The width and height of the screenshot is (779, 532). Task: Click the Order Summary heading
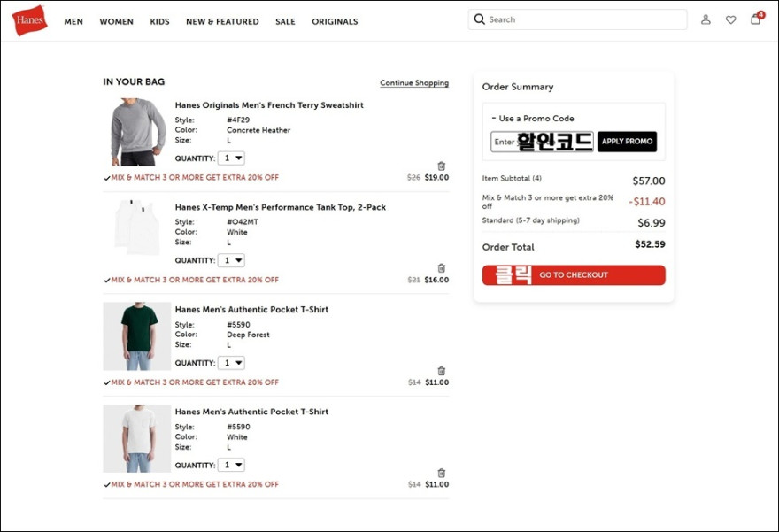pos(518,87)
